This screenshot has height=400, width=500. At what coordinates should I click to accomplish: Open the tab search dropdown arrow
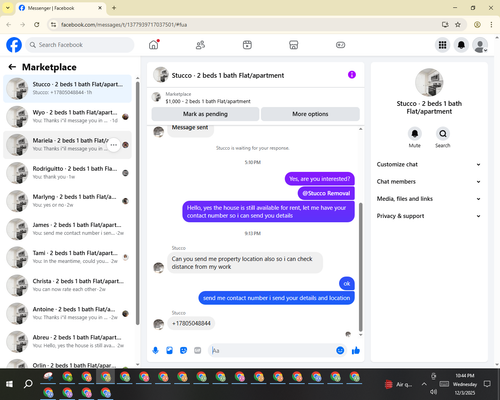(8, 8)
